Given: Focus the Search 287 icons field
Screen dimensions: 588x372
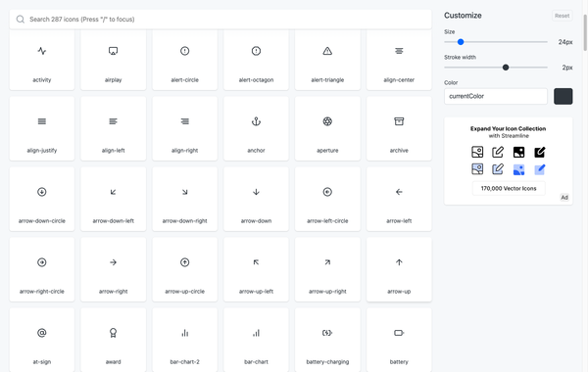Looking at the screenshot, I should point(220,20).
